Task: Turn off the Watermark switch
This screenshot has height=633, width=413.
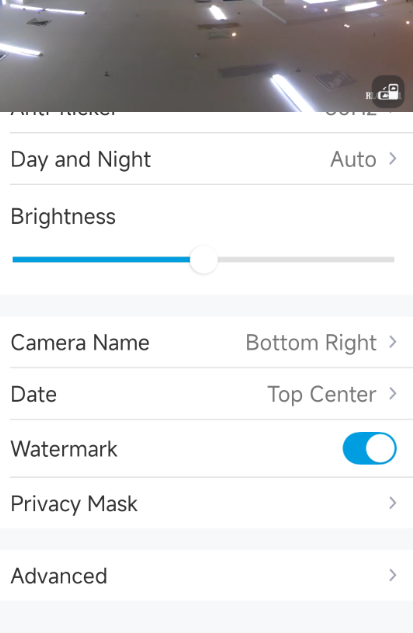Action: pyautogui.click(x=369, y=449)
